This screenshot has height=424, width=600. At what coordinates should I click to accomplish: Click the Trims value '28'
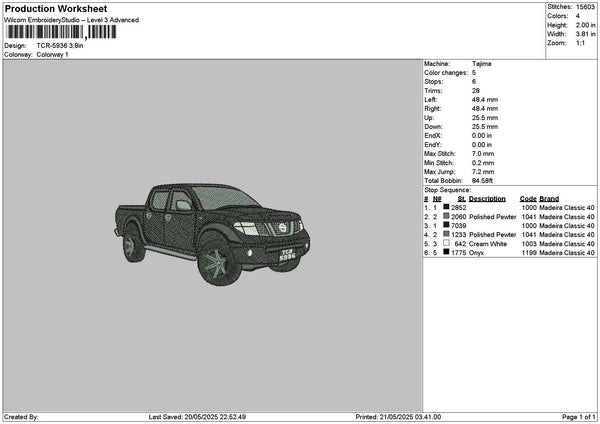point(476,91)
